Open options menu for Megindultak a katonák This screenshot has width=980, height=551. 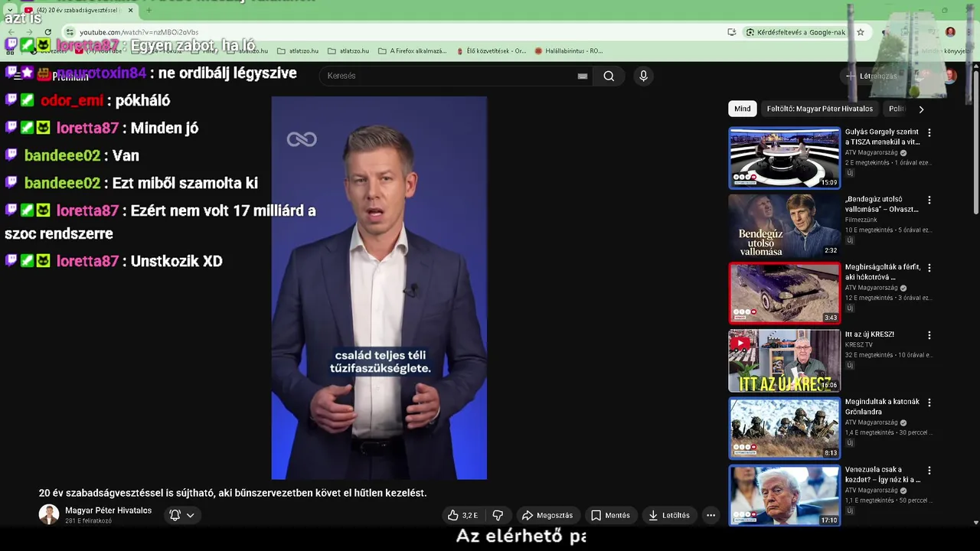pyautogui.click(x=929, y=403)
